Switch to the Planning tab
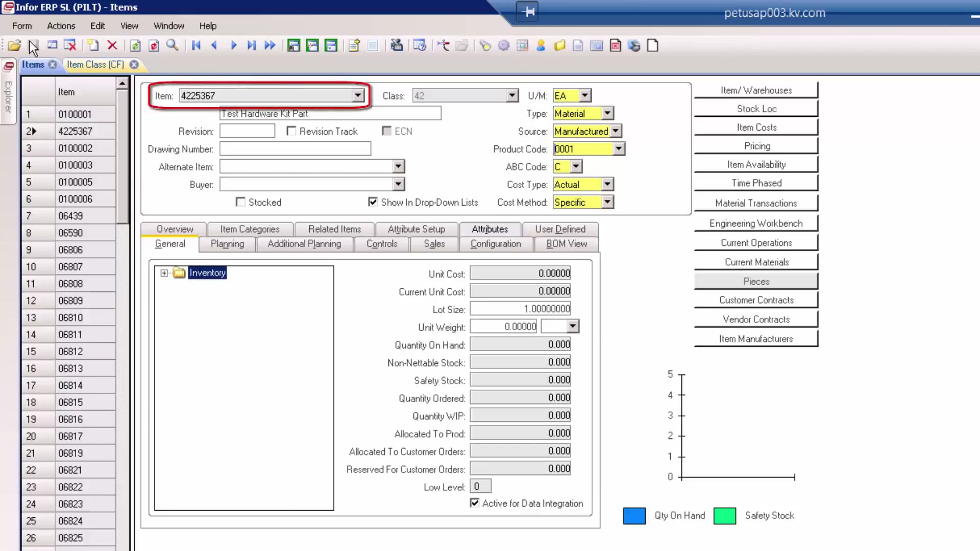 [x=227, y=244]
